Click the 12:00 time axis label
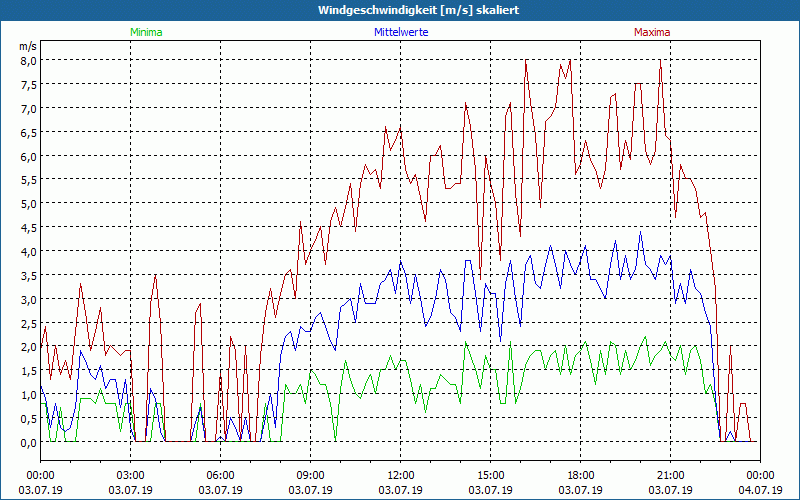 tap(401, 475)
